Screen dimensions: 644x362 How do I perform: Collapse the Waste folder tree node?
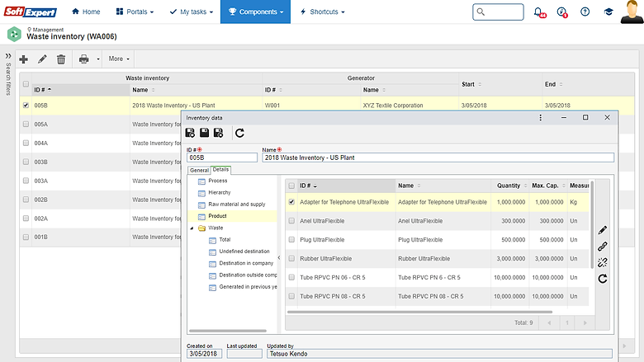tap(192, 228)
